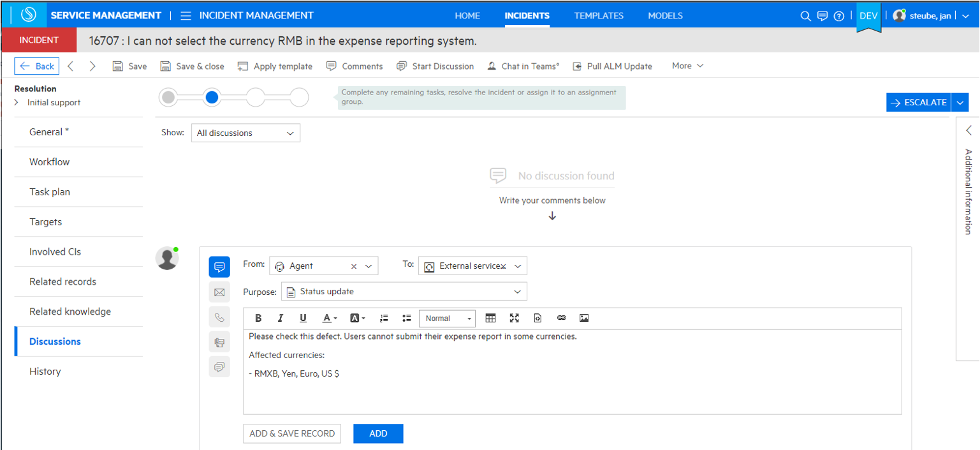Select the phone call channel icon
Image resolution: width=980 pixels, height=450 pixels.
(219, 317)
